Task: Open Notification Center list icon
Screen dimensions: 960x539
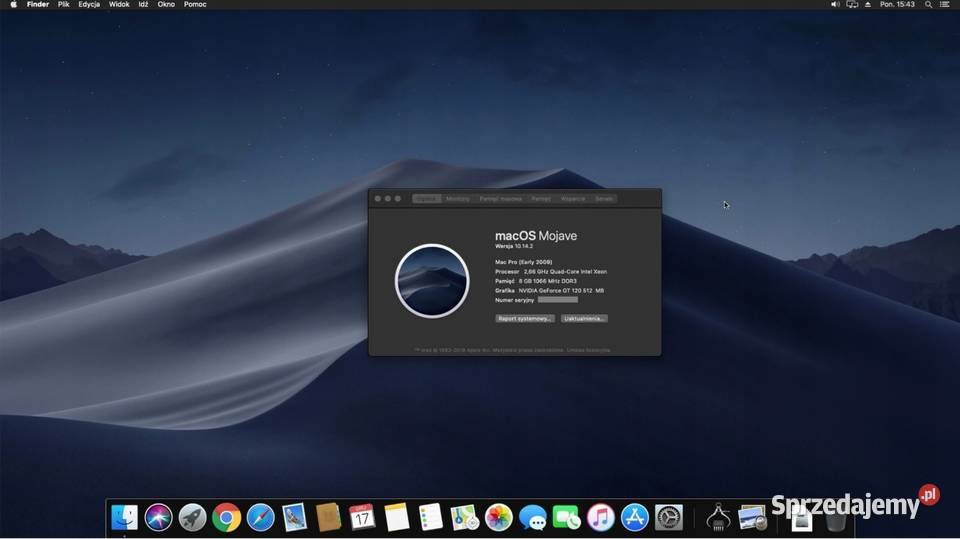Action: click(x=945, y=4)
